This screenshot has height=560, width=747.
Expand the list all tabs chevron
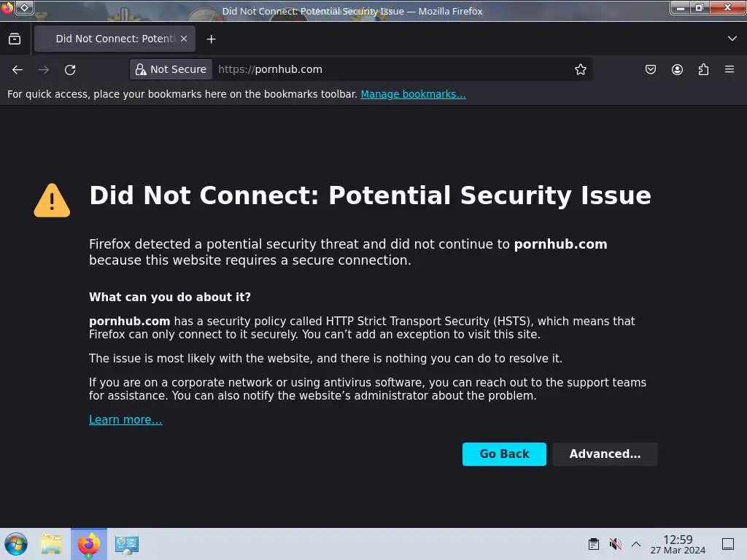click(x=732, y=39)
